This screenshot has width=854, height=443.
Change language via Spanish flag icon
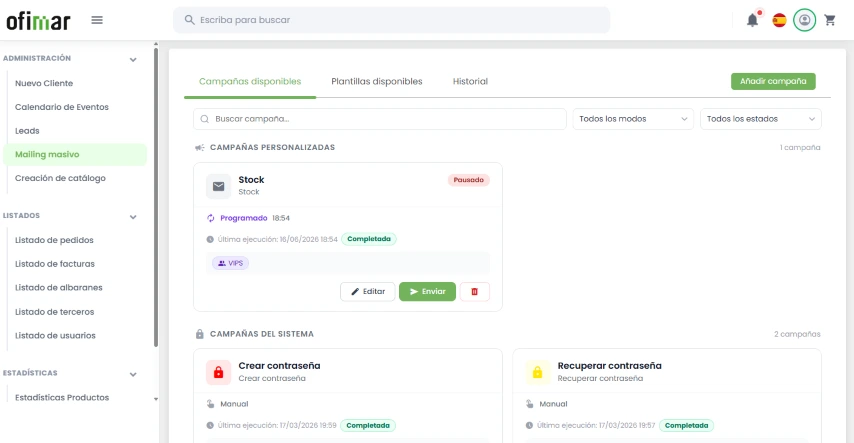[779, 20]
